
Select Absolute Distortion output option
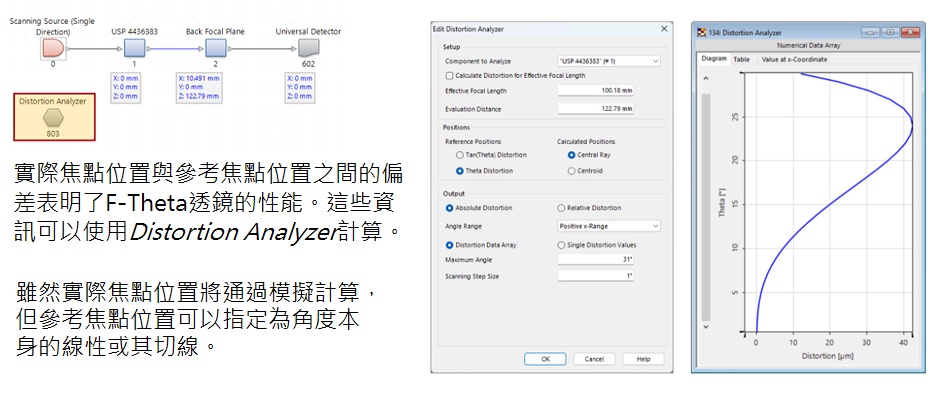[449, 208]
